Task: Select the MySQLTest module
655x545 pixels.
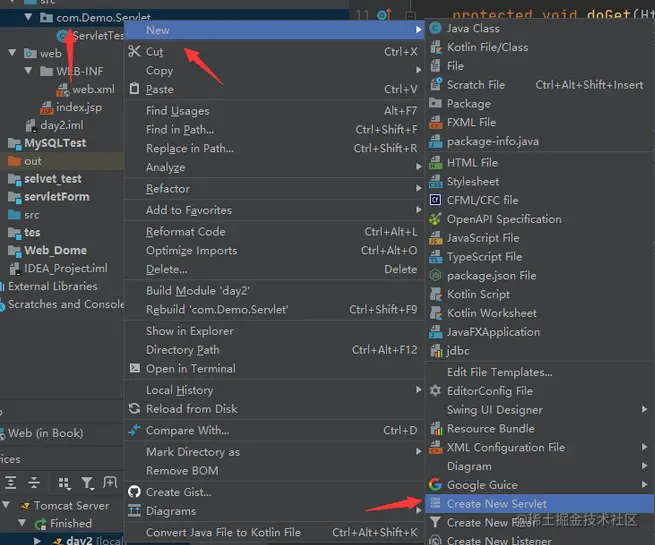Action: click(x=55, y=143)
